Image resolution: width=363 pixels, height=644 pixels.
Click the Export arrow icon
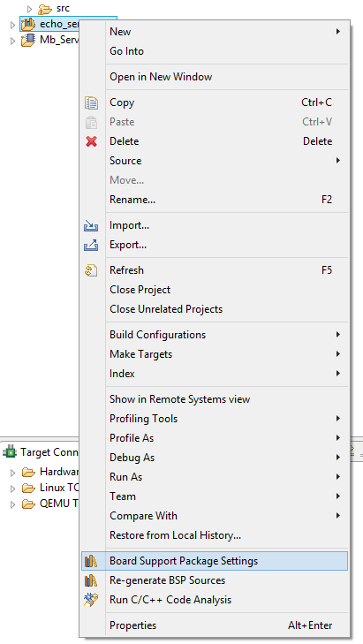[x=91, y=245]
